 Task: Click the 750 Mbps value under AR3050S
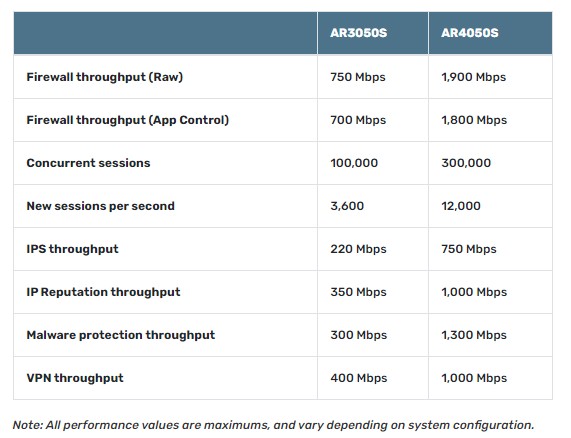[358, 77]
